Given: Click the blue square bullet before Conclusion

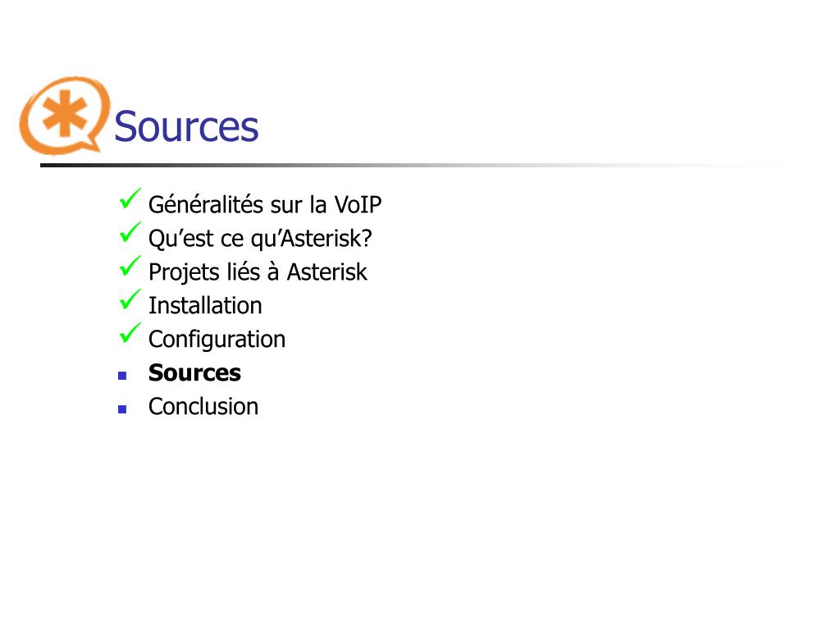Looking at the screenshot, I should pyautogui.click(x=122, y=409).
